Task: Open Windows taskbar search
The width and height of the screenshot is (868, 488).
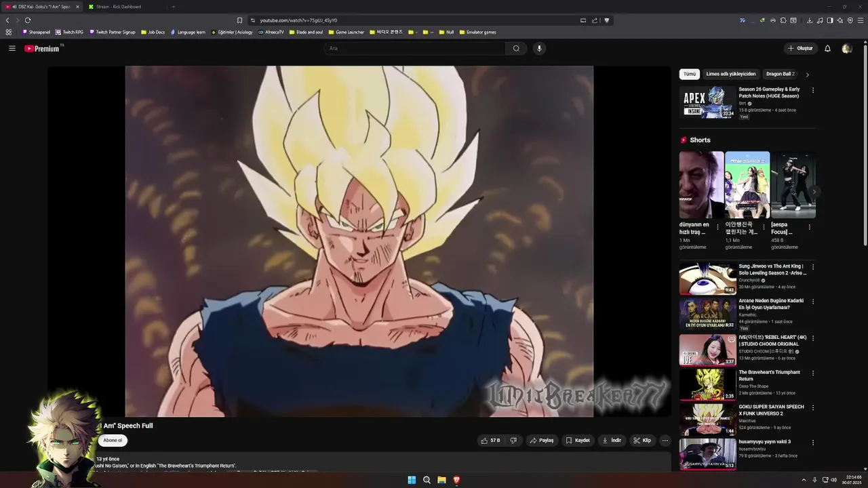Action: click(x=427, y=480)
